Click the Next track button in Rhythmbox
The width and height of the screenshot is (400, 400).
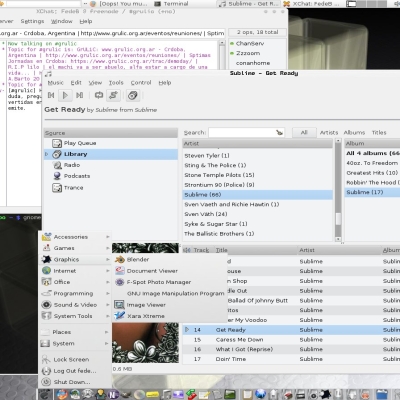[x=80, y=95]
